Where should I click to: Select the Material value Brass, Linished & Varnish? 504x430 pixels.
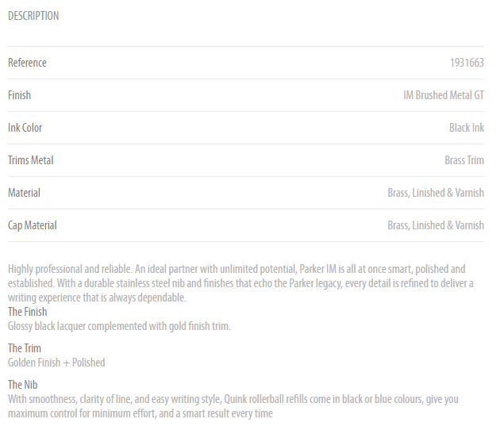point(436,193)
